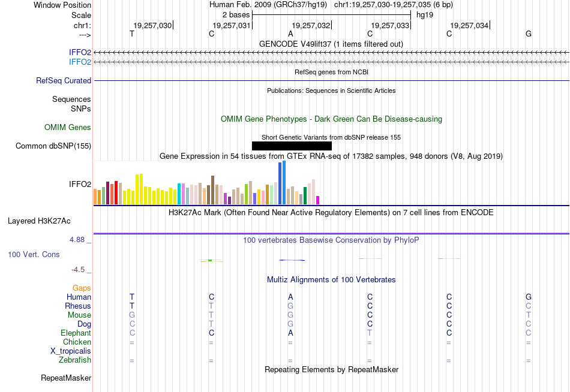Select the Rhesus species row label
This screenshot has height=392, width=570.
[78, 306]
